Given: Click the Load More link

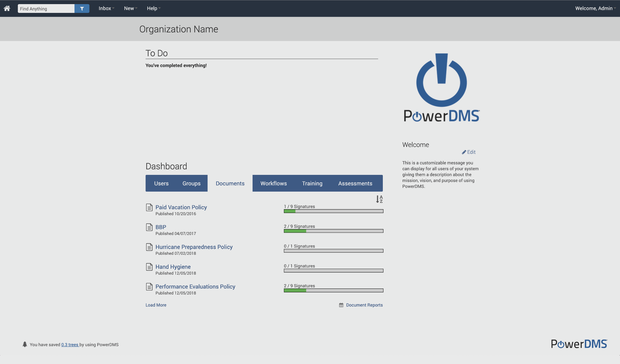Looking at the screenshot, I should [156, 305].
